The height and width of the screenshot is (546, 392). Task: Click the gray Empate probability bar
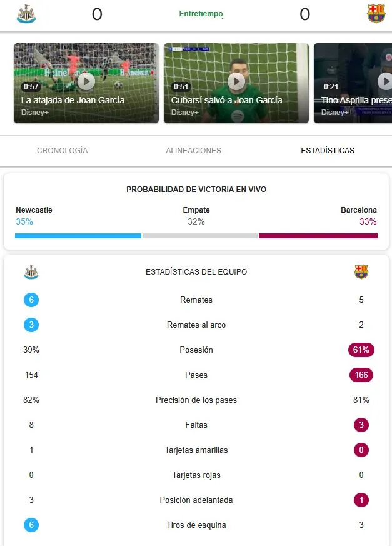[x=200, y=236]
